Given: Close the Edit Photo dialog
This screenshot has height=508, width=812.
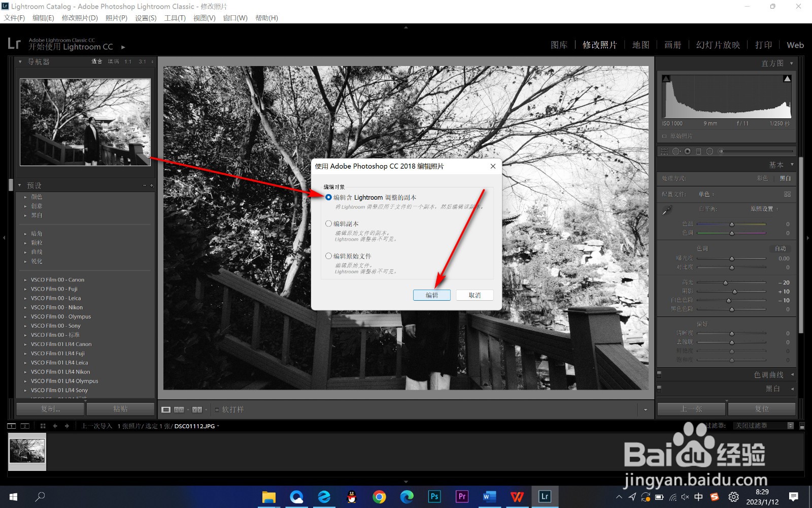Looking at the screenshot, I should pyautogui.click(x=493, y=166).
